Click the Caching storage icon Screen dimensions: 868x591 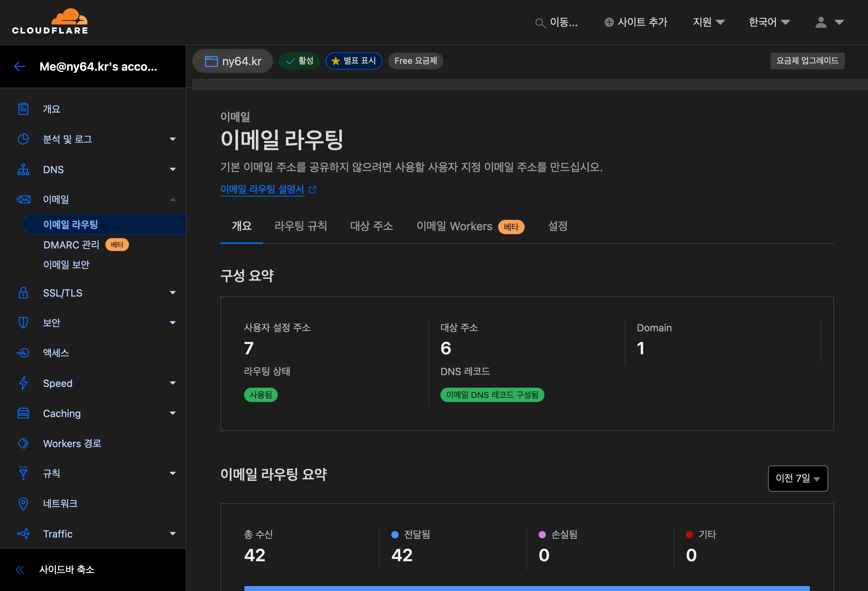[23, 413]
